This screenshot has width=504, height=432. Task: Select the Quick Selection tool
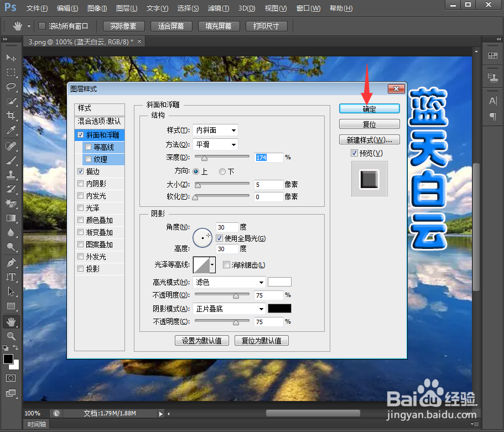[x=11, y=101]
